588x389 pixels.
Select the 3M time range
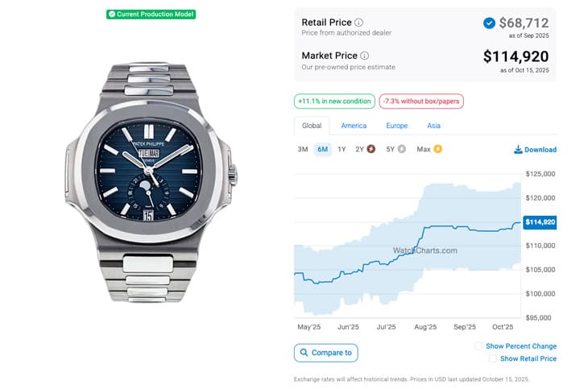[303, 149]
